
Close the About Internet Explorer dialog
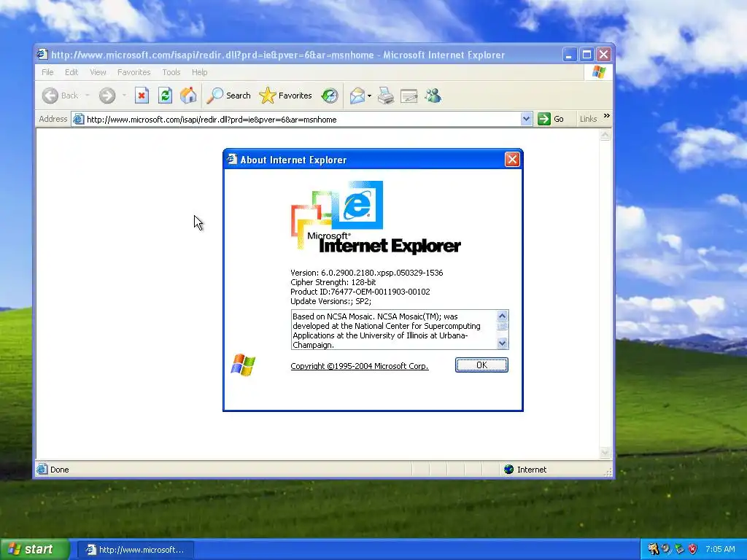click(512, 160)
